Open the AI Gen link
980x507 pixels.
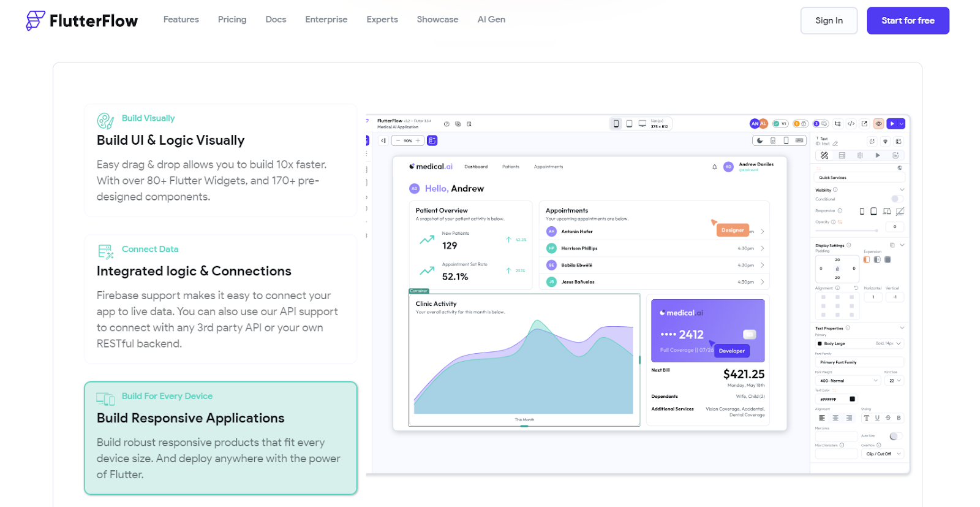coord(491,20)
